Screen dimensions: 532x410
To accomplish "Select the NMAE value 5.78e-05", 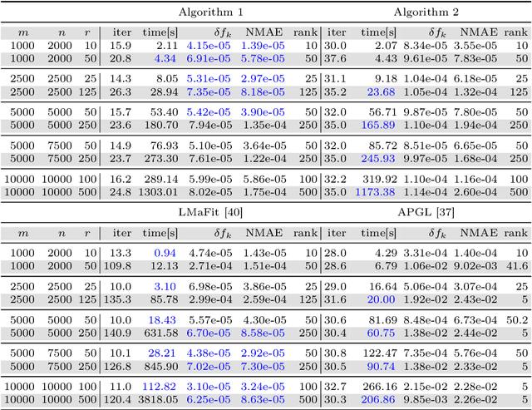I will pyautogui.click(x=263, y=58).
